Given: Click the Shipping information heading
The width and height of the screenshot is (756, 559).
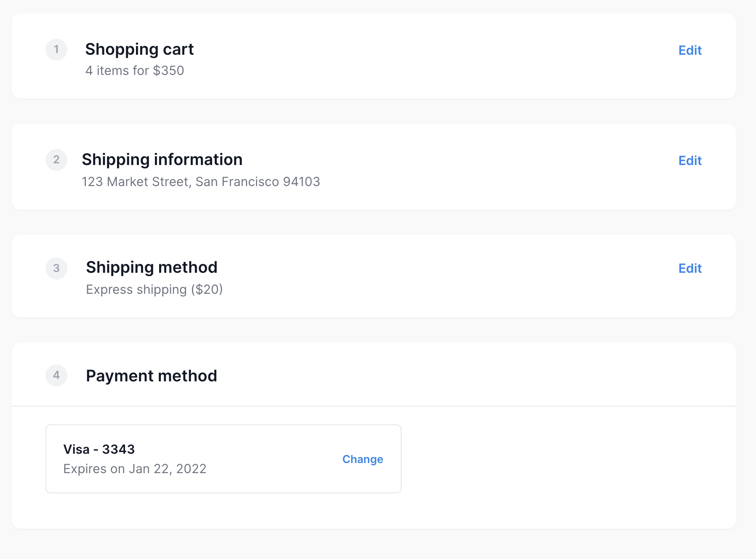Looking at the screenshot, I should pyautogui.click(x=162, y=160).
